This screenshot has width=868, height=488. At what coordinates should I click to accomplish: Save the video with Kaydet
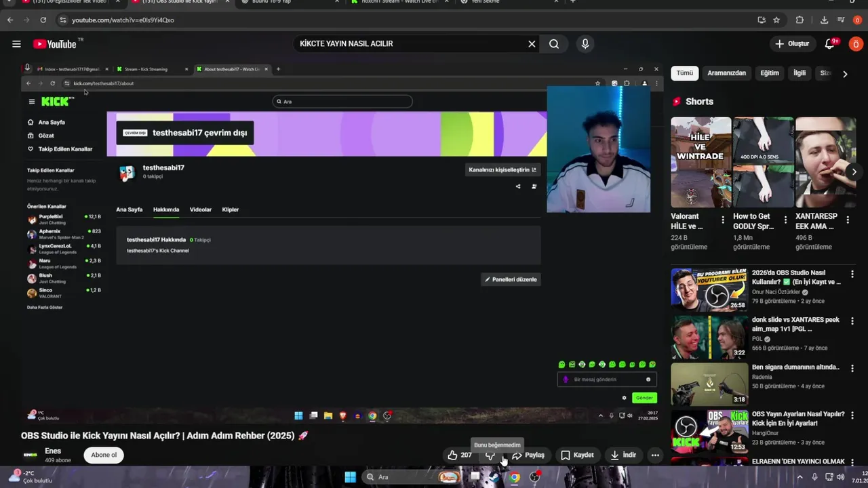pos(577,455)
